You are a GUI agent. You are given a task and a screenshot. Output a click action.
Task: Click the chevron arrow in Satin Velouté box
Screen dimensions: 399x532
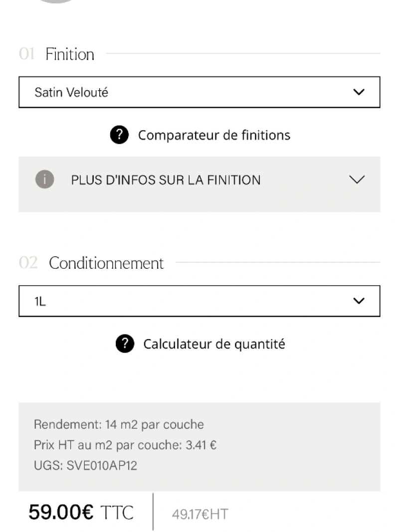point(359,92)
